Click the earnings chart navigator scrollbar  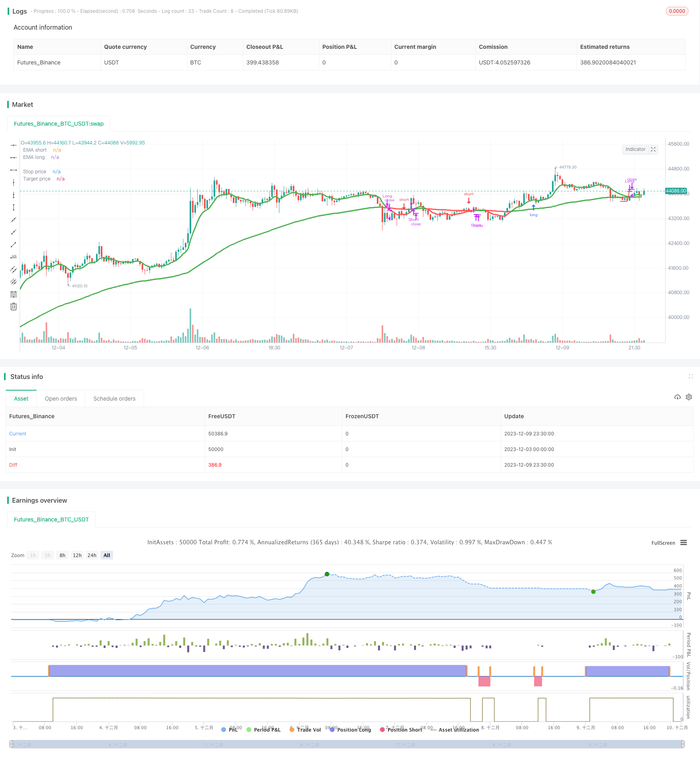pyautogui.click(x=347, y=744)
